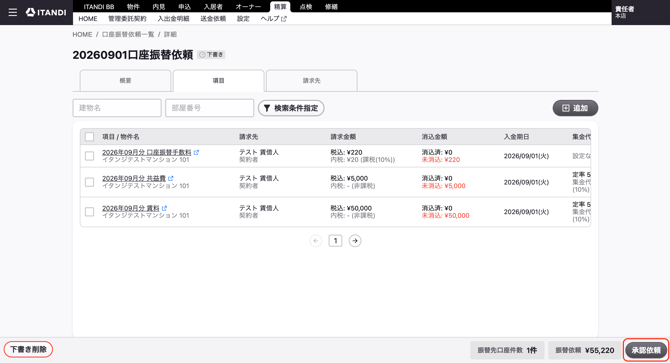Open 送金依頼 submenu item
The width and height of the screenshot is (670, 363).
[213, 19]
